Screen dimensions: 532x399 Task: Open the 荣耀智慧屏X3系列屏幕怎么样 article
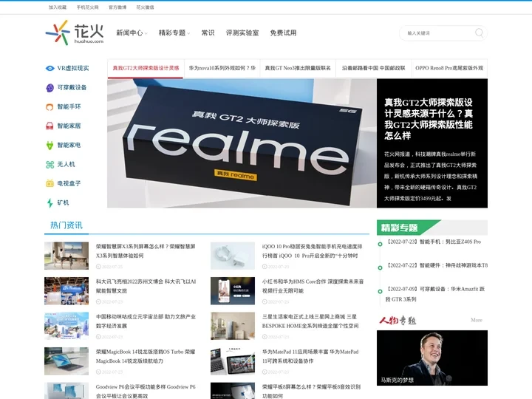click(x=146, y=251)
